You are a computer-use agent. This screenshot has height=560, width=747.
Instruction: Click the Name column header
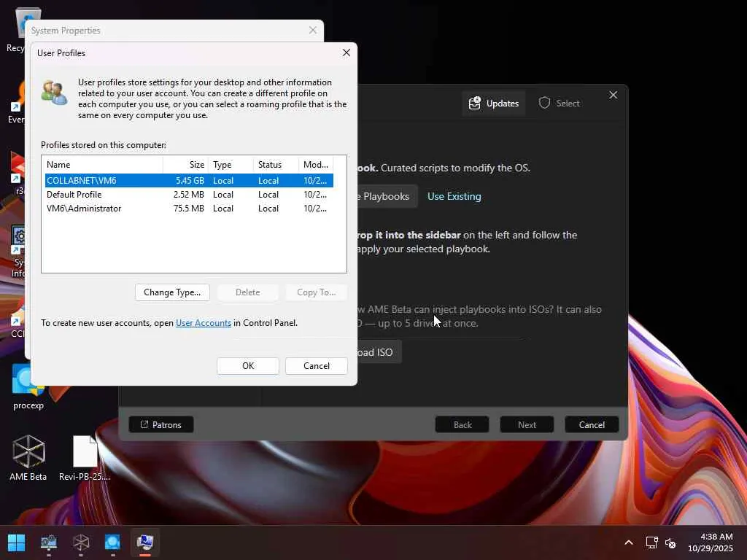(102, 165)
